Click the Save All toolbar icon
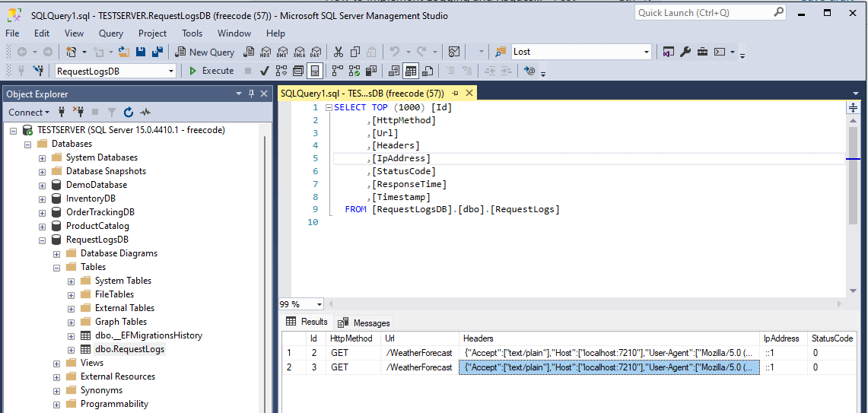Image resolution: width=868 pixels, height=413 pixels. click(x=157, y=52)
